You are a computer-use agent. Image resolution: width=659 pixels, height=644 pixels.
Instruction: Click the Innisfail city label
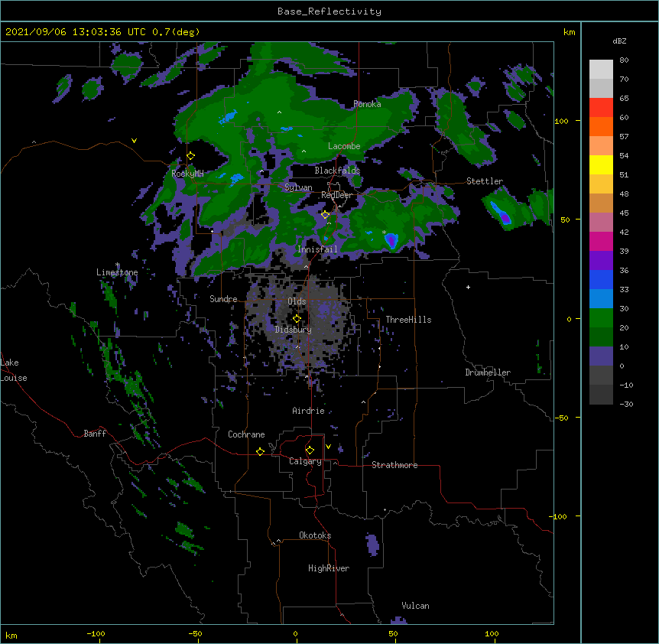[317, 249]
